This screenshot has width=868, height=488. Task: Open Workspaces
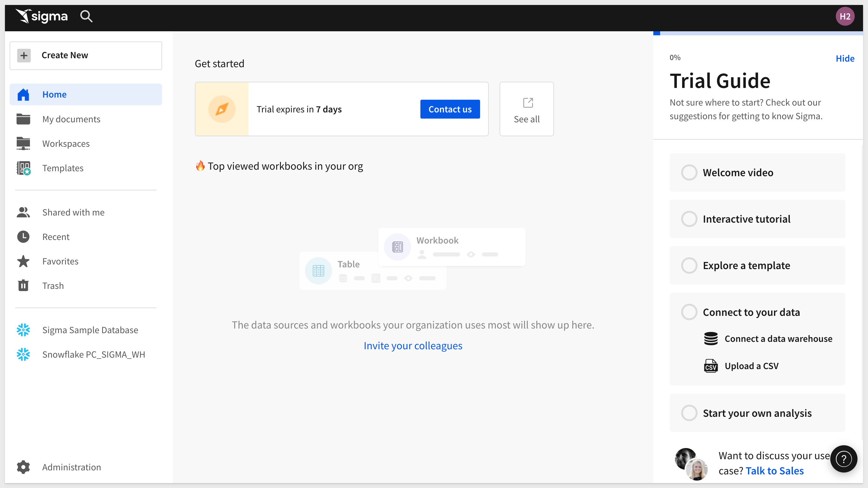tap(86, 143)
